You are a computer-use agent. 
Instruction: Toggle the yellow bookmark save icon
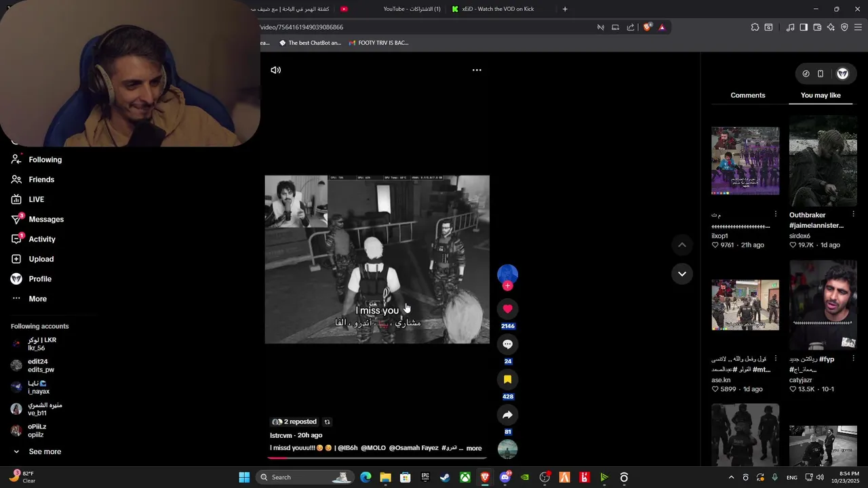pyautogui.click(x=507, y=380)
